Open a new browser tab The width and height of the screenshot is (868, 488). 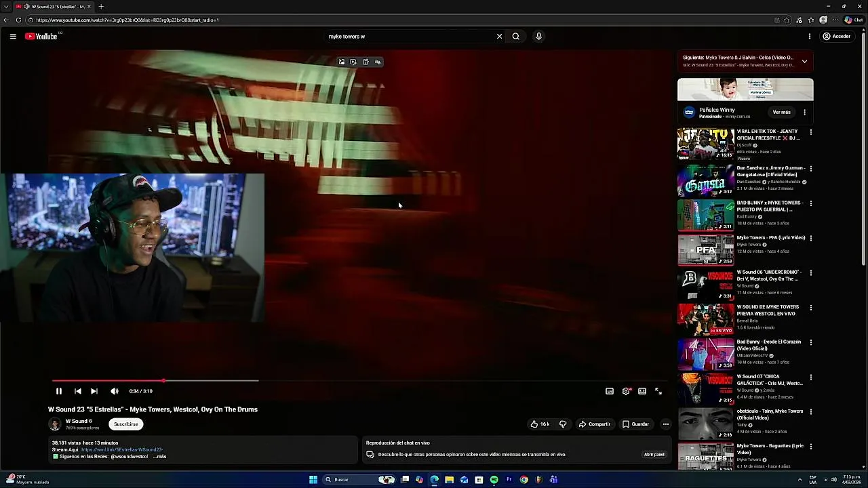(101, 7)
